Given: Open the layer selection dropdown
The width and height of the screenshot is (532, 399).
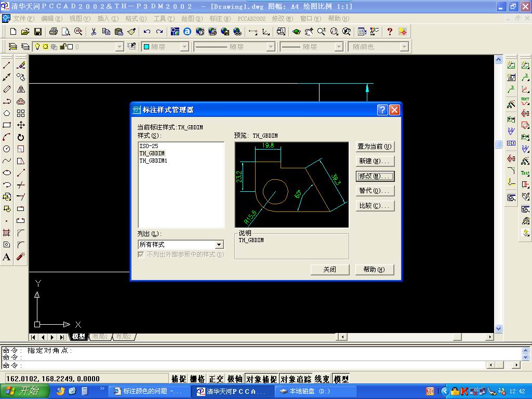Looking at the screenshot, I should click(119, 46).
